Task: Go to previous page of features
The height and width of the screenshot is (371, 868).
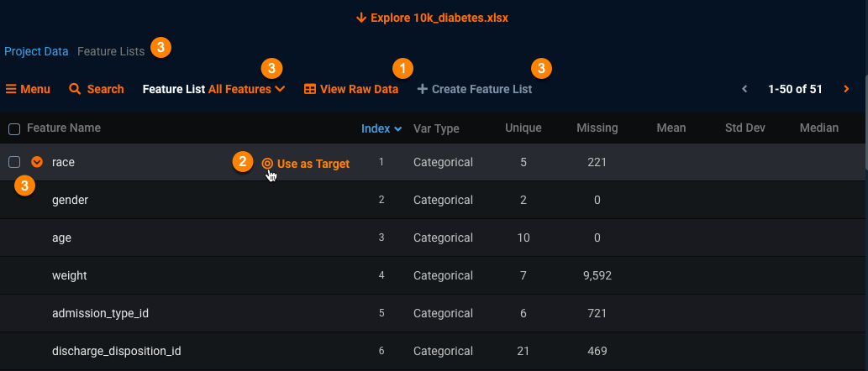Action: [744, 89]
